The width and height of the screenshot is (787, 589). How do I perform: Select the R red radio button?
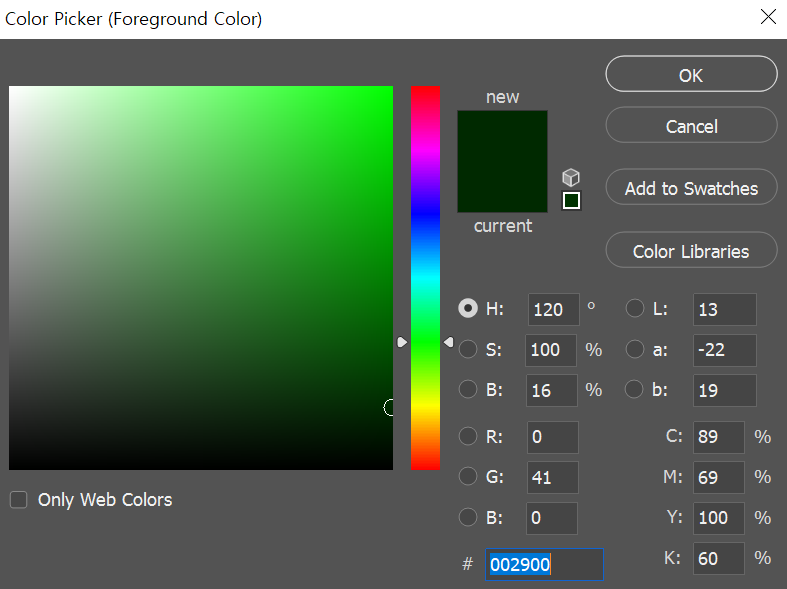(468, 436)
